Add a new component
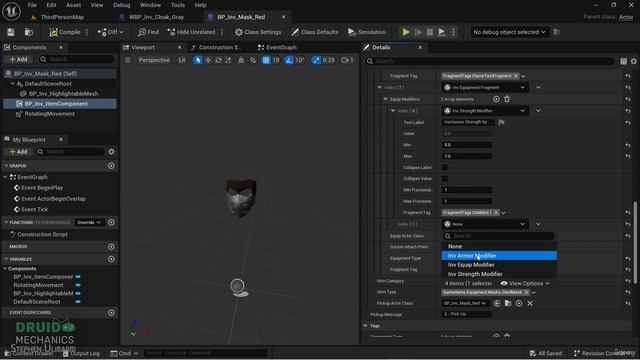The image size is (640, 360). pos(18,59)
